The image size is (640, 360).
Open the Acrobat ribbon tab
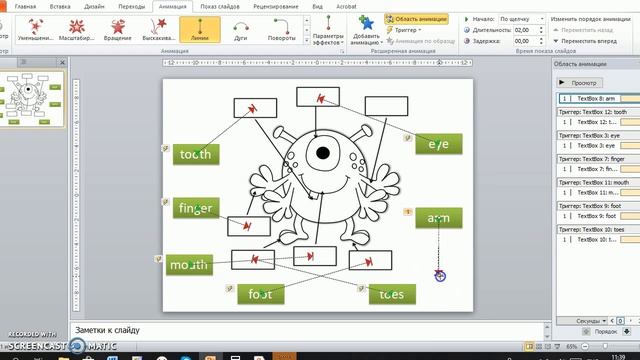346,7
